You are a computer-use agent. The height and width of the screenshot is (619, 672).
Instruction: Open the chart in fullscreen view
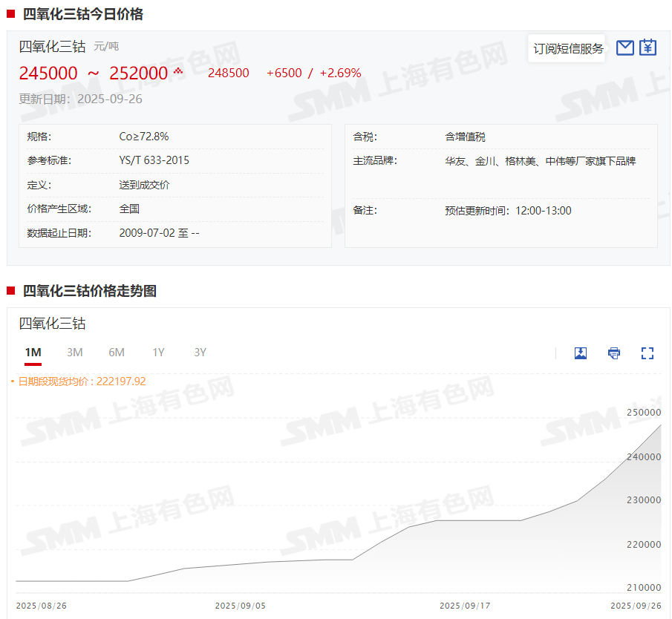(647, 353)
